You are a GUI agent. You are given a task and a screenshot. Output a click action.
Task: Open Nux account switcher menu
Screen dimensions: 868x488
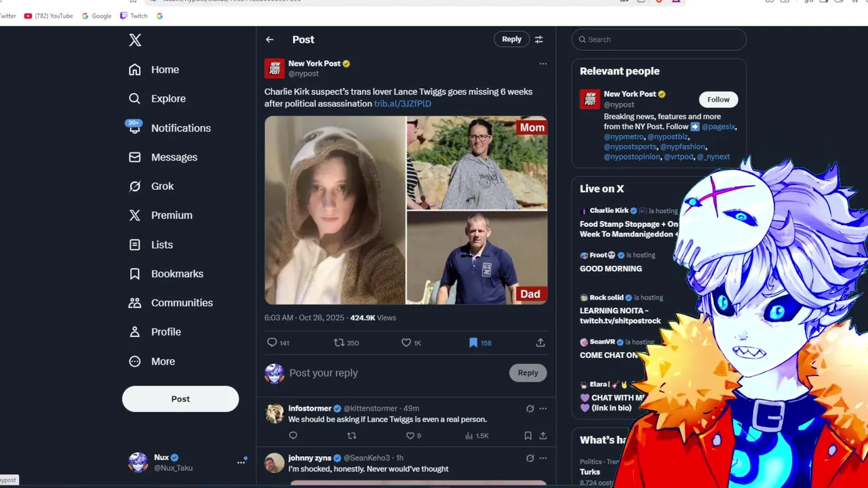(x=186, y=462)
